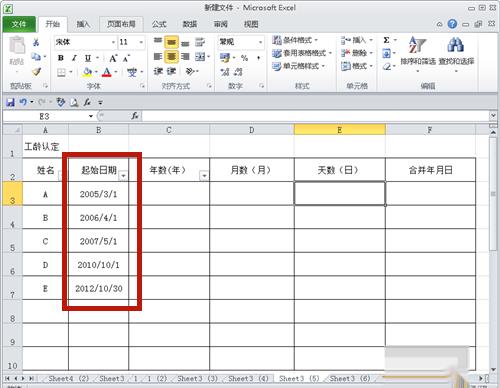
Task: Open filter dropdown on 起始日期 header
Action: pyautogui.click(x=123, y=175)
